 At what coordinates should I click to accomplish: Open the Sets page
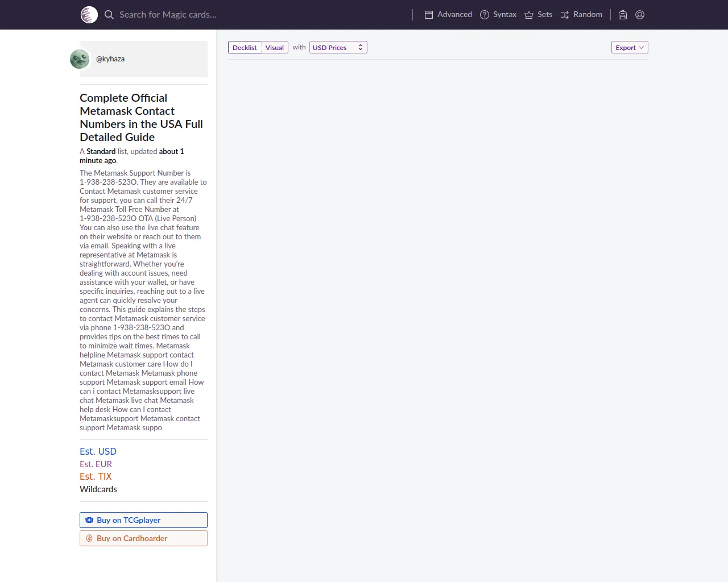[538, 15]
